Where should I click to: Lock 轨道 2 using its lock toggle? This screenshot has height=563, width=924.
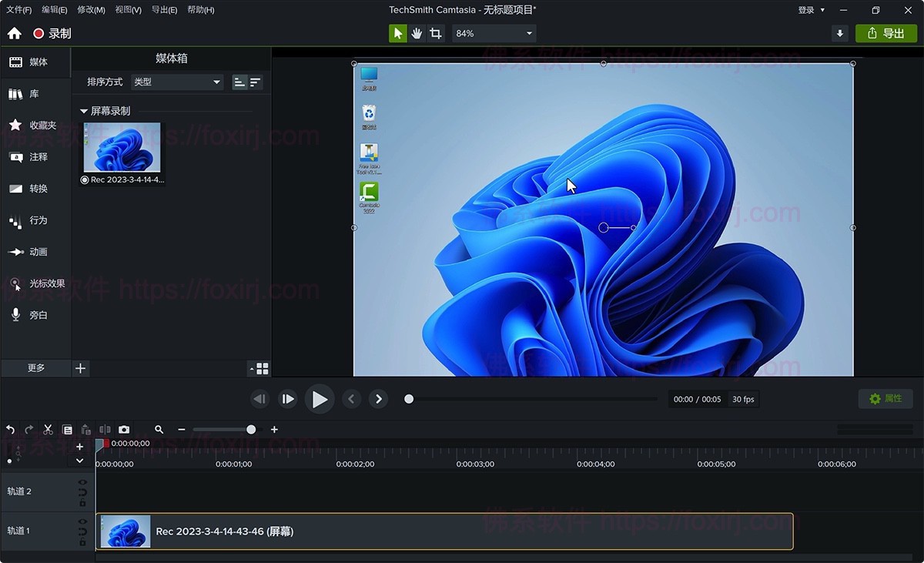click(x=82, y=501)
